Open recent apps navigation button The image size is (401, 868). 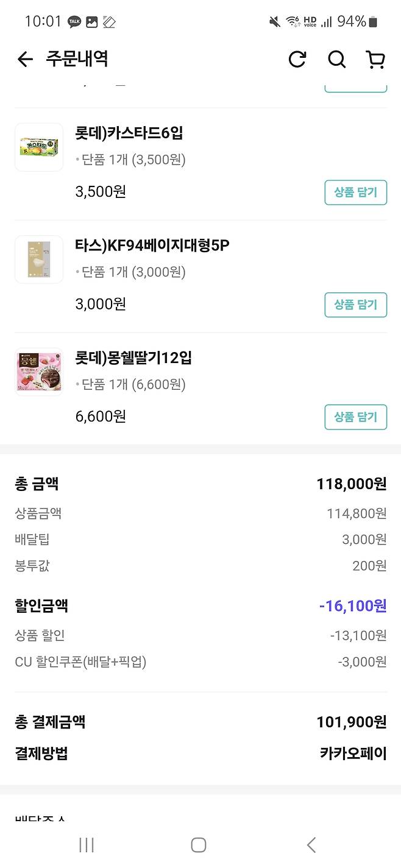(87, 845)
